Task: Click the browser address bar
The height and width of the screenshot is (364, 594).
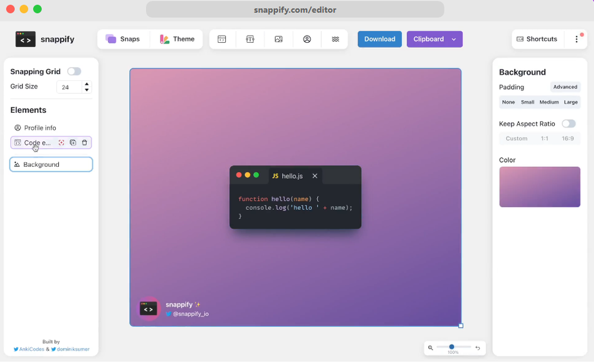Action: pyautogui.click(x=295, y=10)
